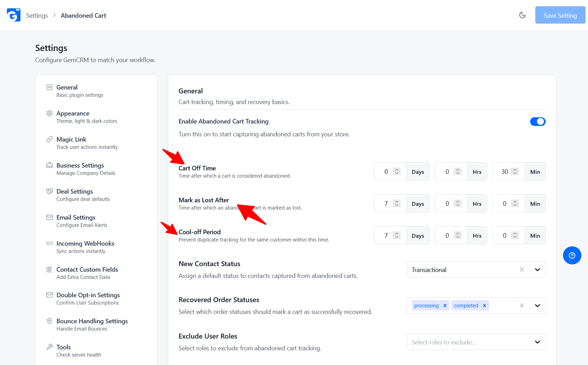
Task: Click the Deal Settings handshake icon
Action: click(x=50, y=191)
